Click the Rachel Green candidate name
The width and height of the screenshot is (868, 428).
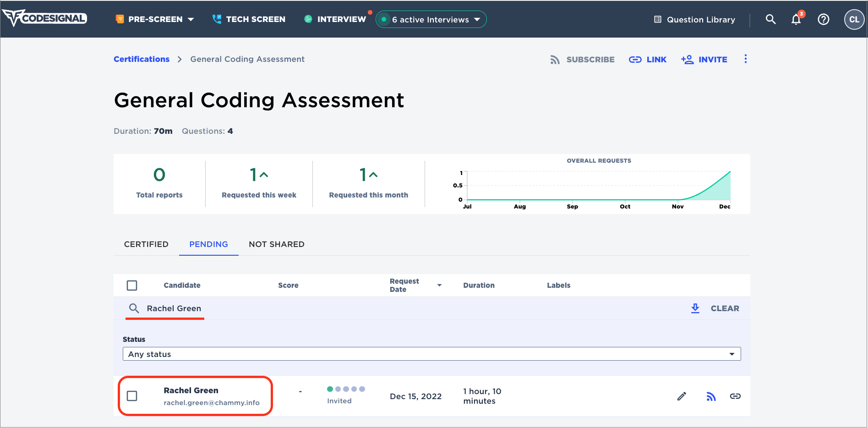(191, 390)
